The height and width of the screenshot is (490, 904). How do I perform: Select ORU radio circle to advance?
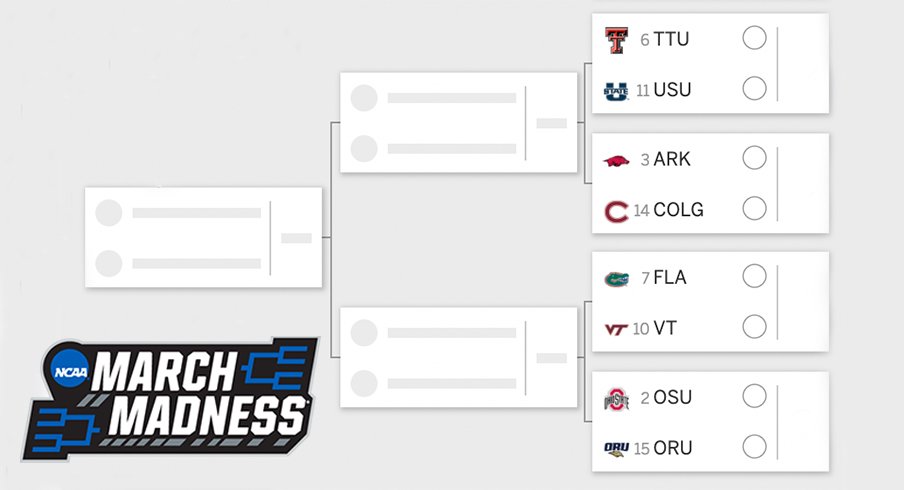[x=754, y=447]
